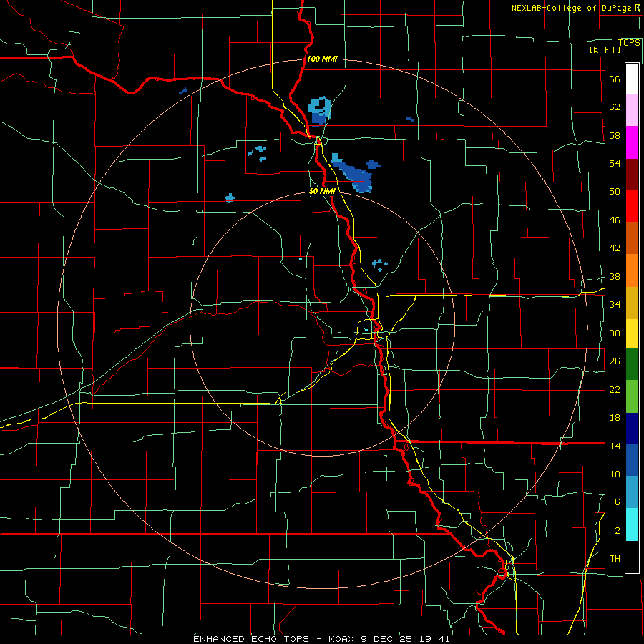Click the 54 value on the scale
Screen dimensions: 644x644
615,163
